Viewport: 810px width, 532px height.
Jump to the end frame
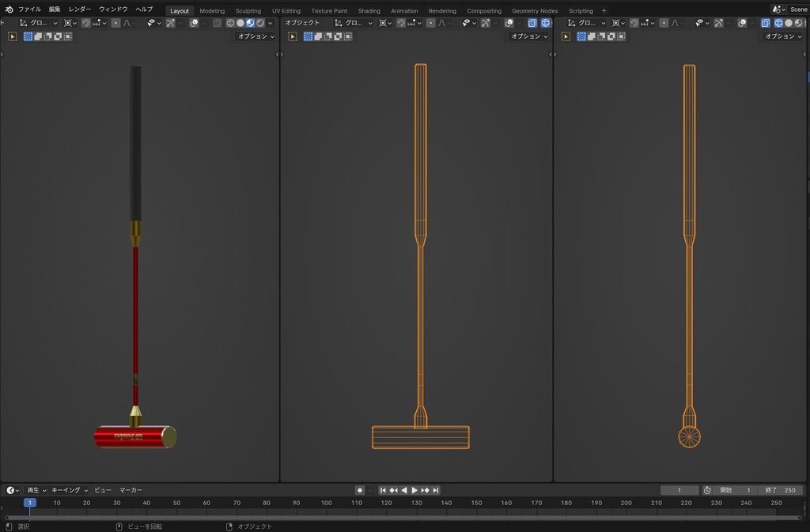[x=436, y=490]
